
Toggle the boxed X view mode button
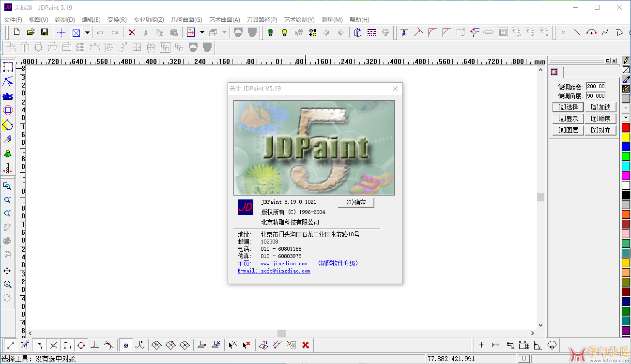[x=76, y=32]
